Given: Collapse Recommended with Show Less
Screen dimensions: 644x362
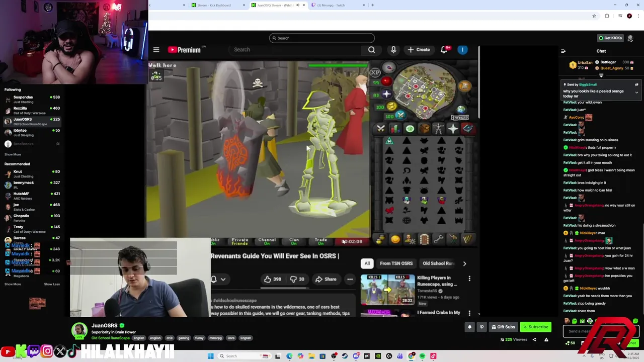Looking at the screenshot, I should pos(52,284).
